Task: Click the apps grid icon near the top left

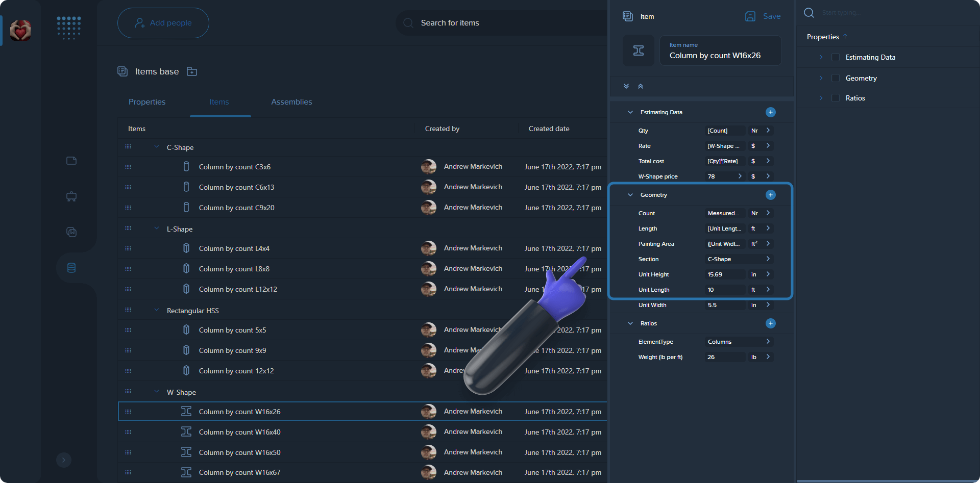Action: point(68,28)
